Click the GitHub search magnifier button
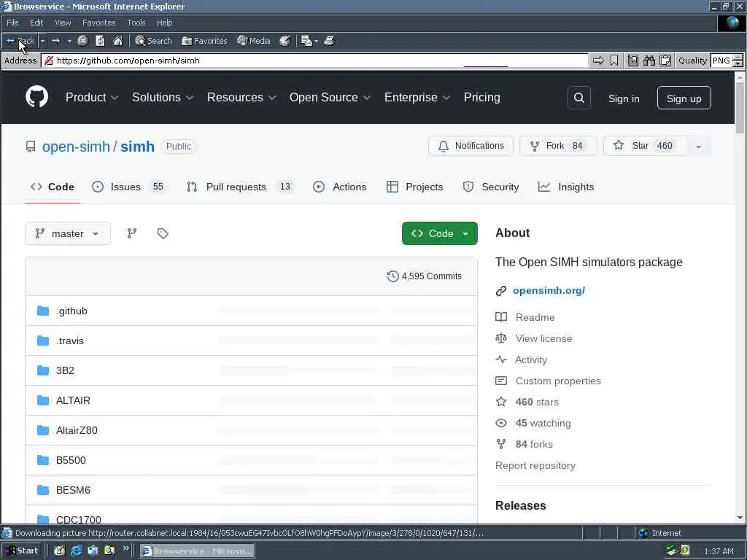The image size is (747, 560). click(x=579, y=98)
